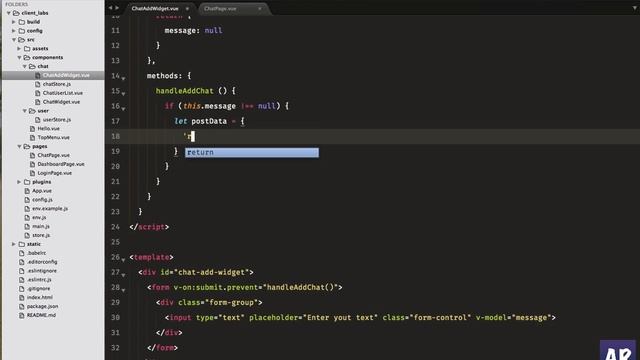
Task: Open main.js file
Action: [41, 227]
